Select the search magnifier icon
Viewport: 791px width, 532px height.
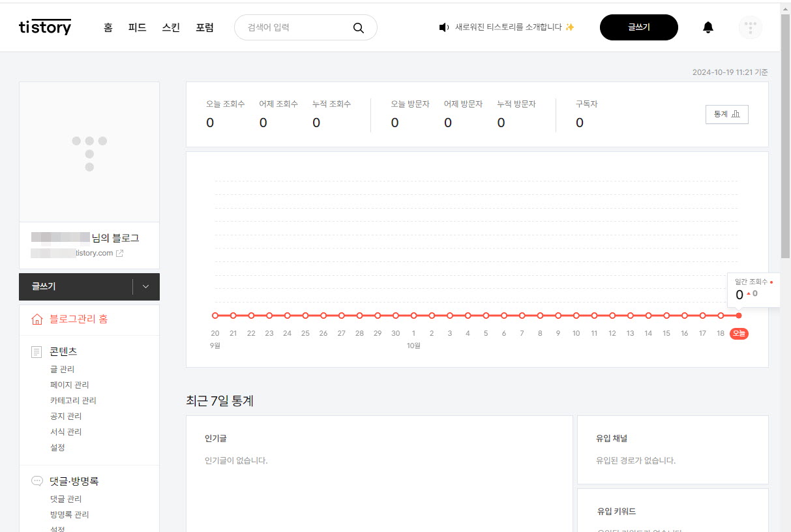pos(358,27)
